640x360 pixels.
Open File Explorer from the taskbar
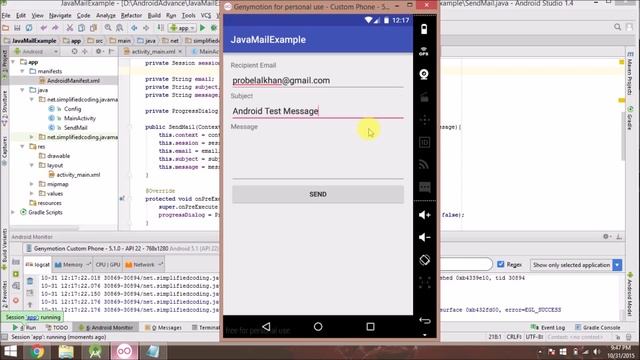point(66,351)
